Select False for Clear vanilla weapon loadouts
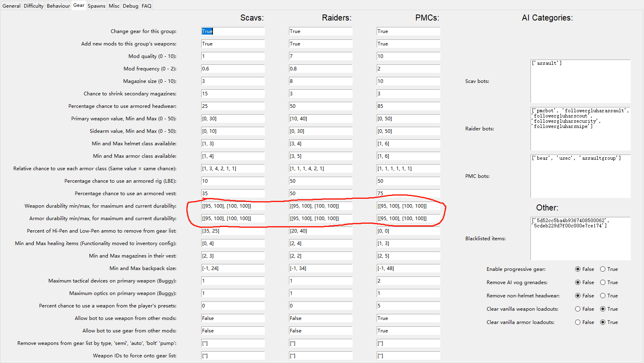 click(578, 309)
